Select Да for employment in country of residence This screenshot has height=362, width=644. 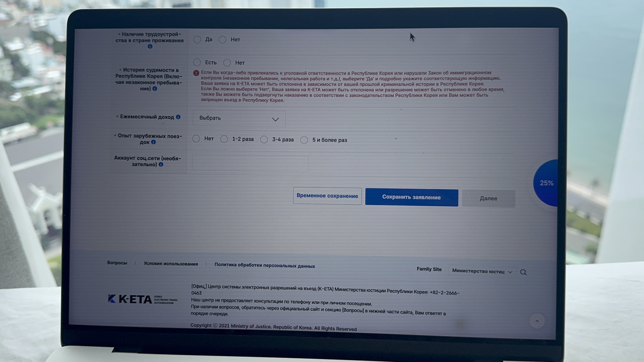[x=197, y=39]
